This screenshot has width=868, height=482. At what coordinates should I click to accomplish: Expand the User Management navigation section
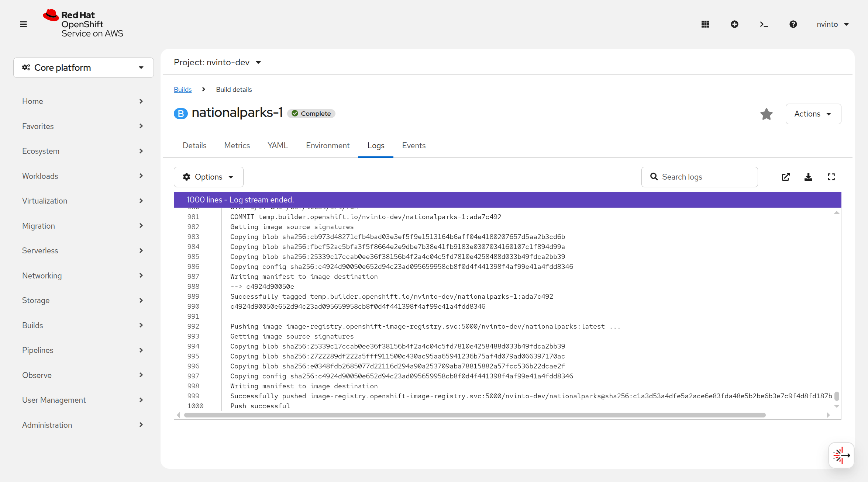pos(83,400)
